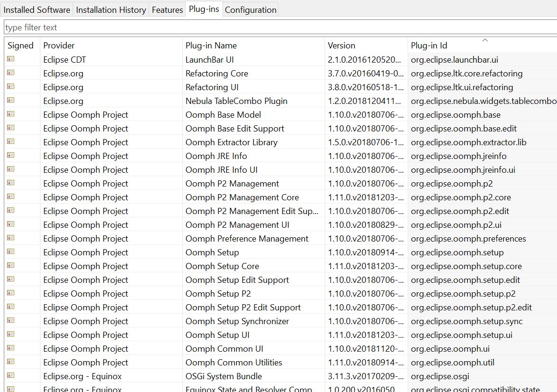
Task: Click the signed icon for Refactoring Core
Action: (10, 73)
